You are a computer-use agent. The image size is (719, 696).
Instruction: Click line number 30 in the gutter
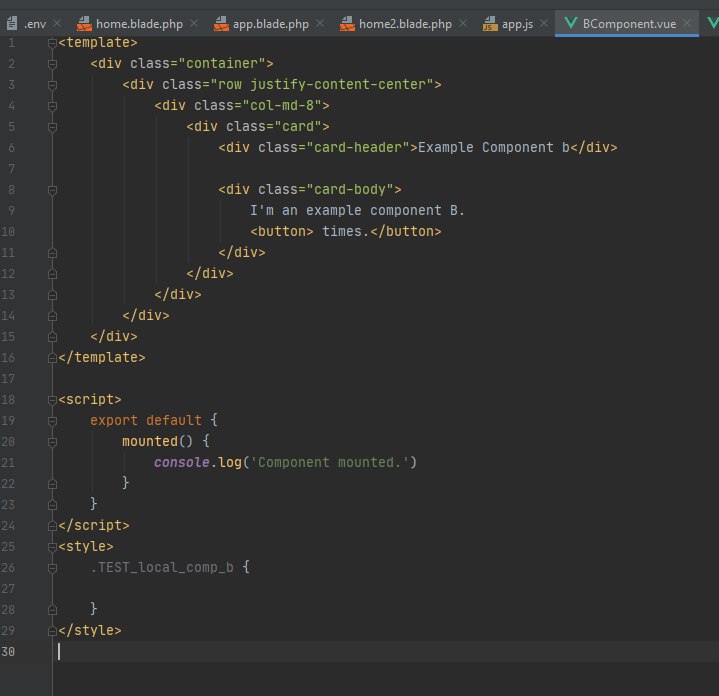point(8,652)
